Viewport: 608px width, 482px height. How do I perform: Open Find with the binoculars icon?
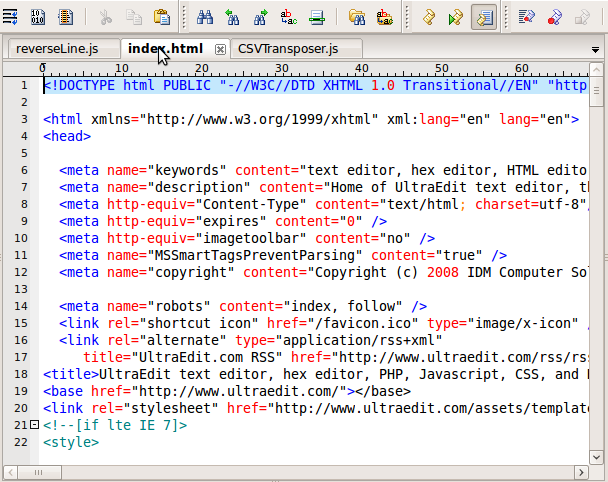[204, 17]
